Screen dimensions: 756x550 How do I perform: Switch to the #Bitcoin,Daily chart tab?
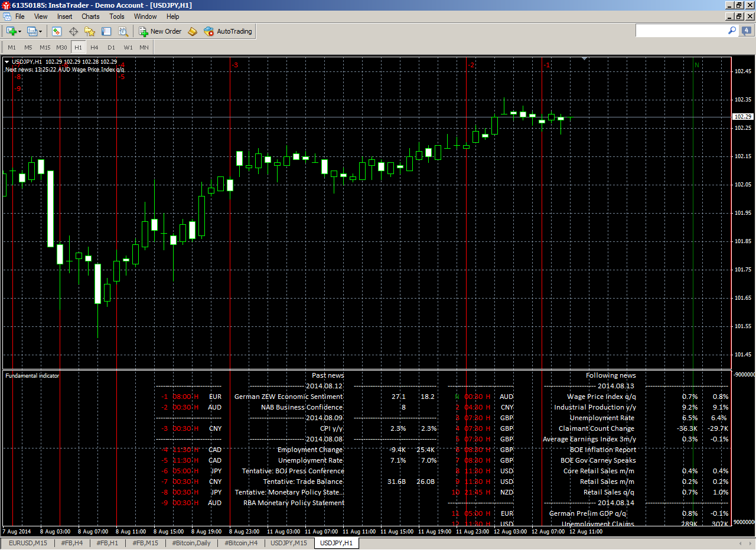191,543
